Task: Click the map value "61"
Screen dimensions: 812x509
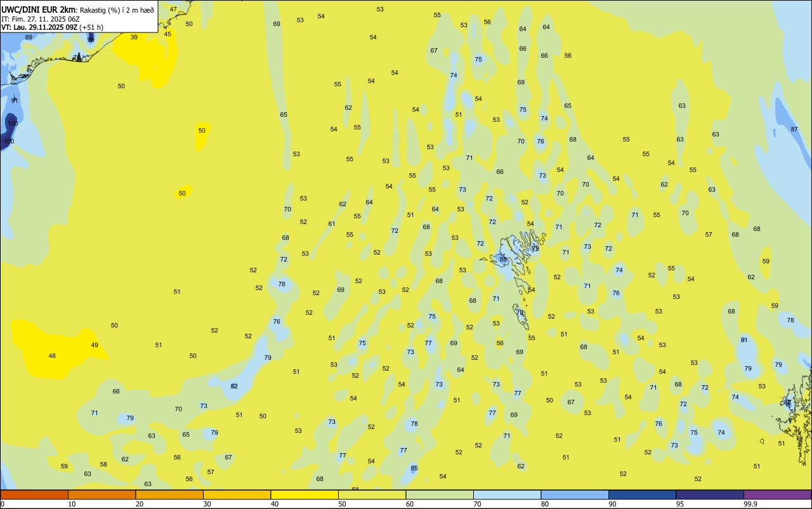Action: point(332,224)
